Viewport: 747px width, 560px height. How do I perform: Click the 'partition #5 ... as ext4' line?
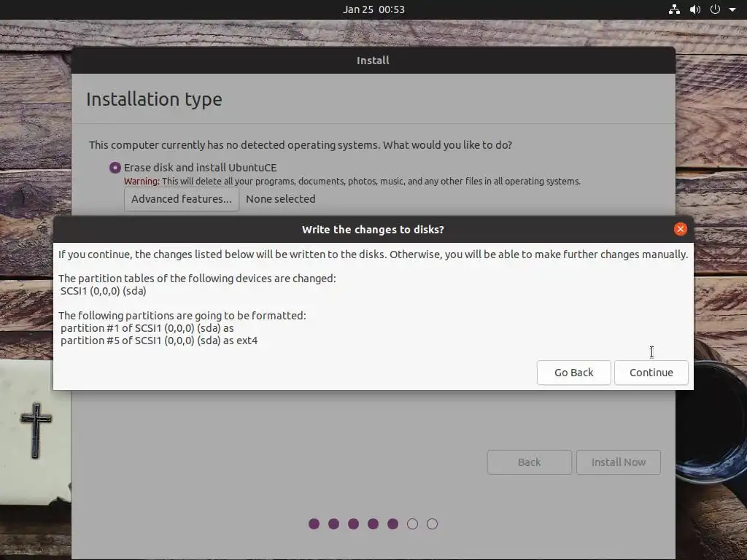tap(159, 341)
